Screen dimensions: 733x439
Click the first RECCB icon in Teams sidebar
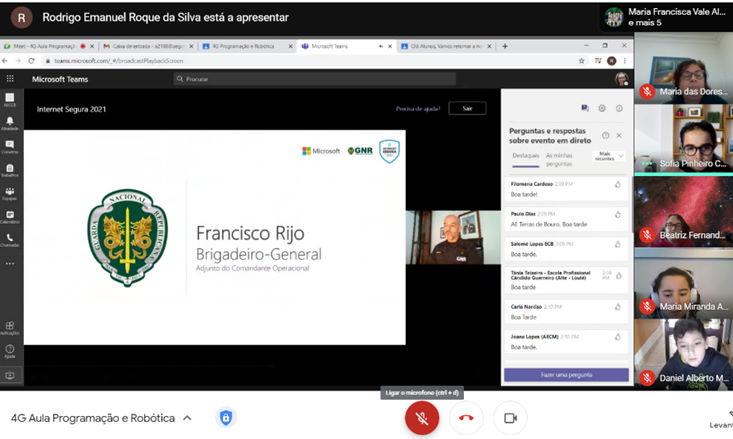tap(10, 100)
